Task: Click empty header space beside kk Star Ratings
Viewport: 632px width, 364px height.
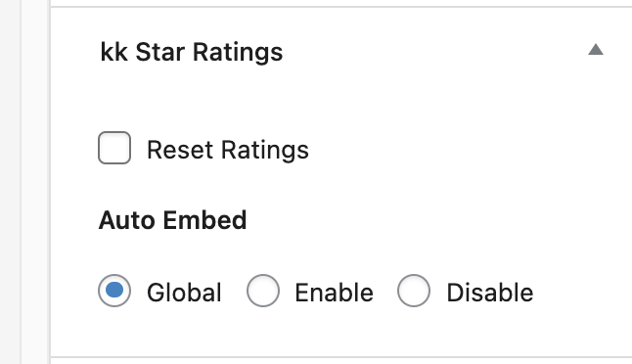Action: [435, 53]
